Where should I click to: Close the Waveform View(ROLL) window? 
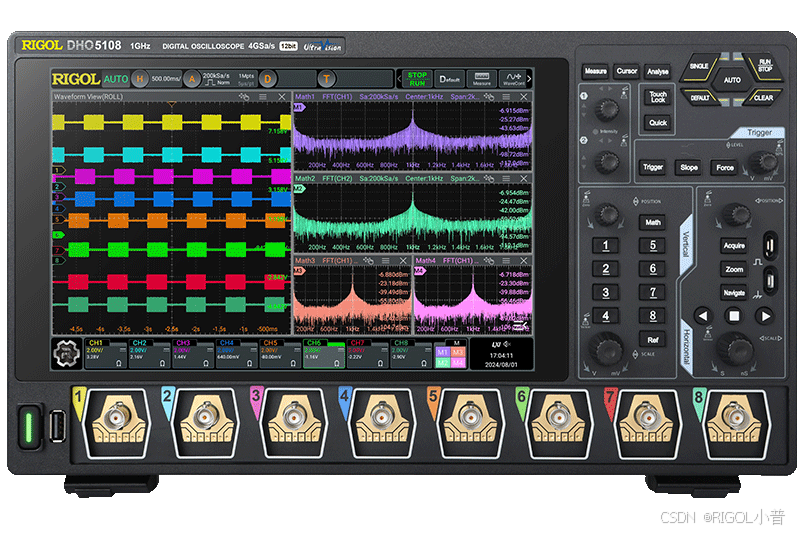[x=282, y=96]
